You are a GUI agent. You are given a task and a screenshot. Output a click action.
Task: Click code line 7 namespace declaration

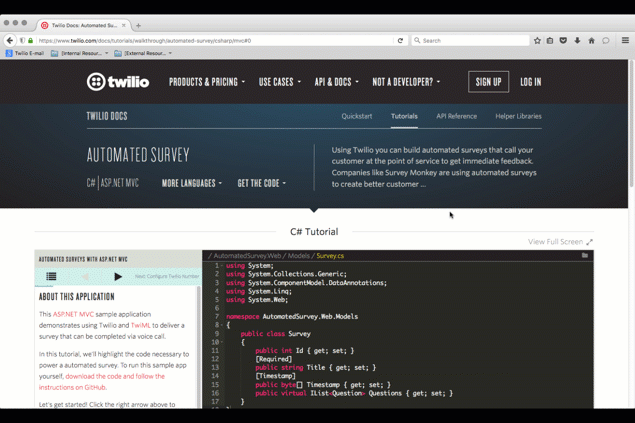coord(292,317)
